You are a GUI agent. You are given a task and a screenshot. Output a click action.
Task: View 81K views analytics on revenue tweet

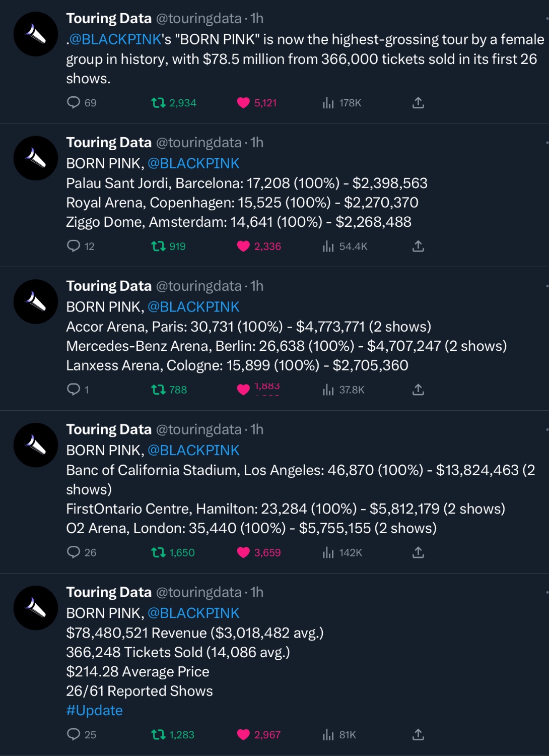click(339, 734)
